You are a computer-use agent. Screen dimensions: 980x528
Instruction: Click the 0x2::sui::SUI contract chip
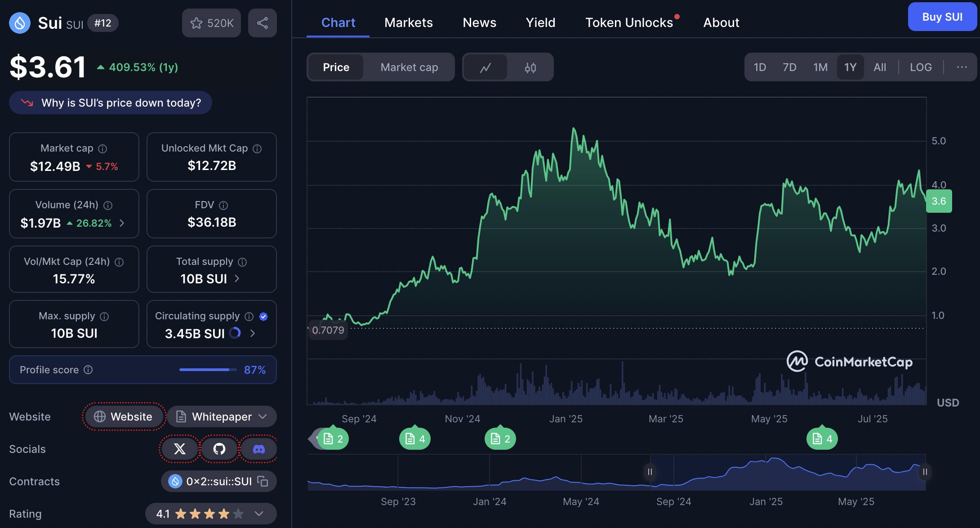219,481
